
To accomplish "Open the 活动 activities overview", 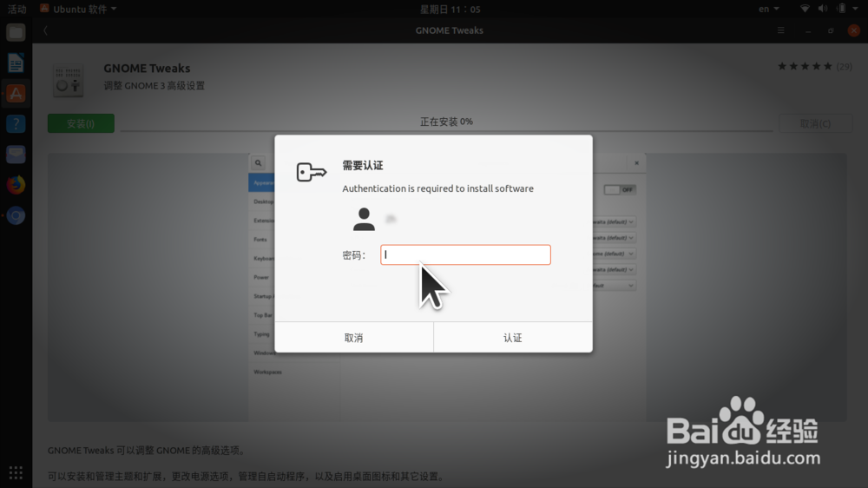I will coord(16,9).
